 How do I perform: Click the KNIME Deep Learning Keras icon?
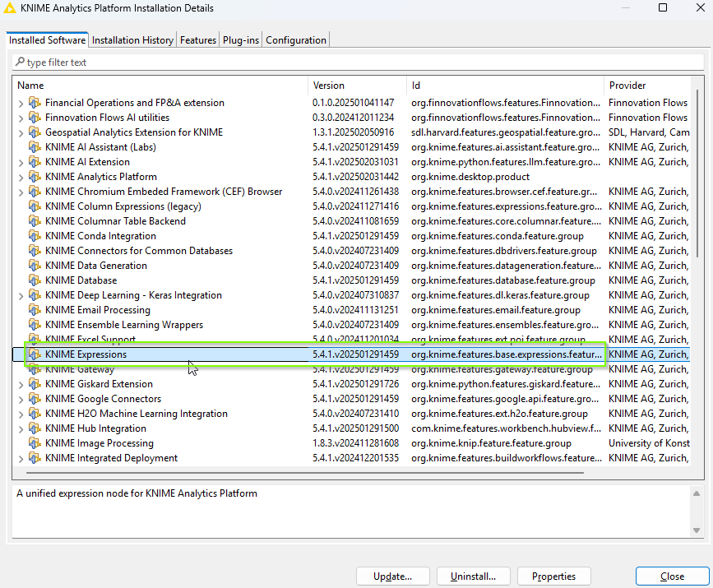tap(35, 295)
